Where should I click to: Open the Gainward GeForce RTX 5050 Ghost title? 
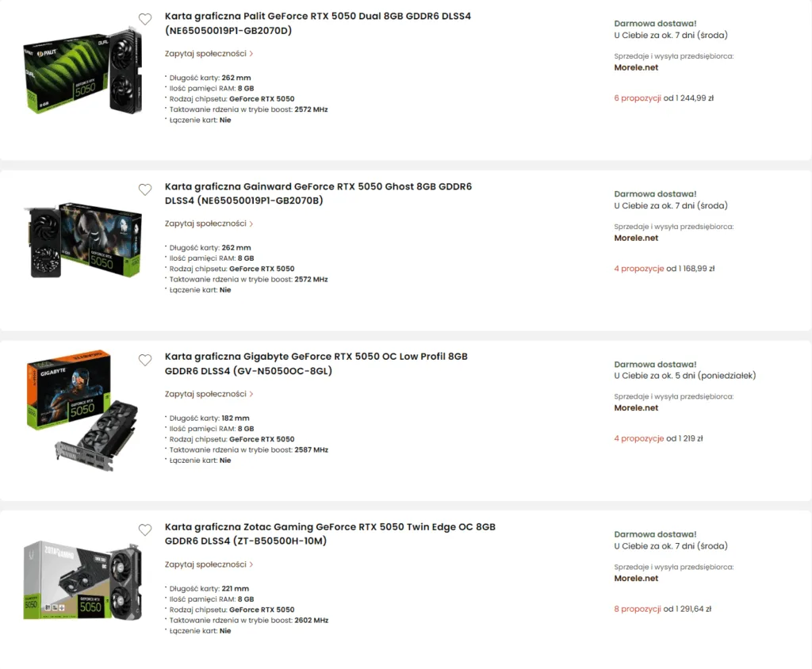point(319,193)
